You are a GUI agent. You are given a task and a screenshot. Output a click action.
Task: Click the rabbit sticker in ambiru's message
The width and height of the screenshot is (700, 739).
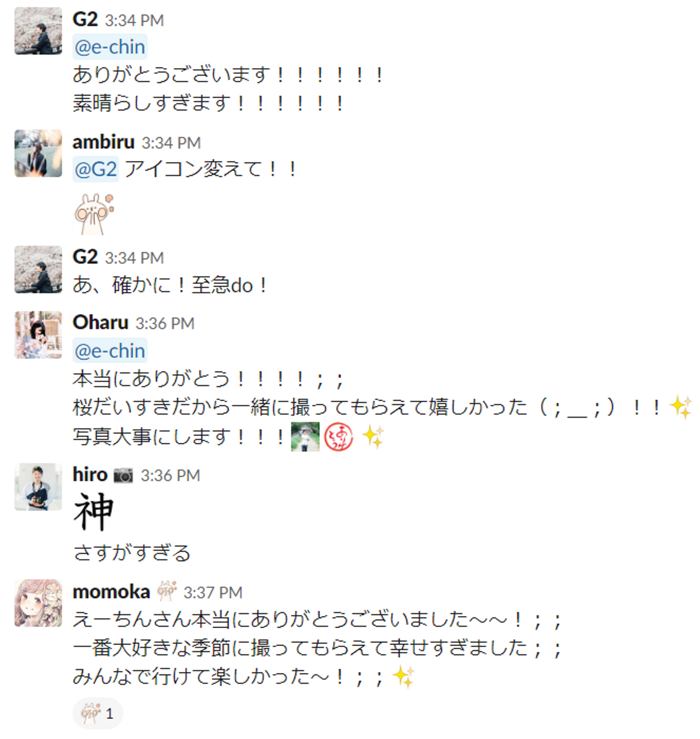point(94,214)
